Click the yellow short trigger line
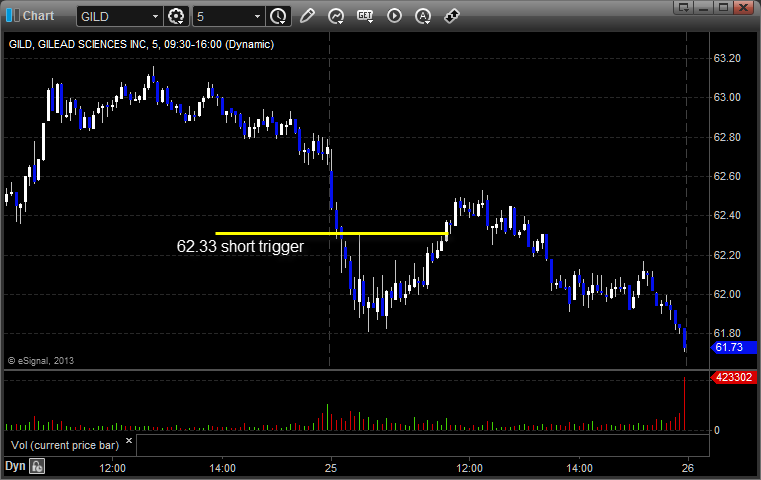 click(331, 233)
